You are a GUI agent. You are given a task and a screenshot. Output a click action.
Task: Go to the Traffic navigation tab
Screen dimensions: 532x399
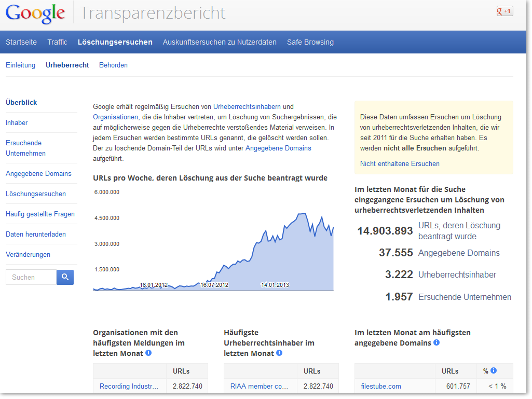(57, 42)
